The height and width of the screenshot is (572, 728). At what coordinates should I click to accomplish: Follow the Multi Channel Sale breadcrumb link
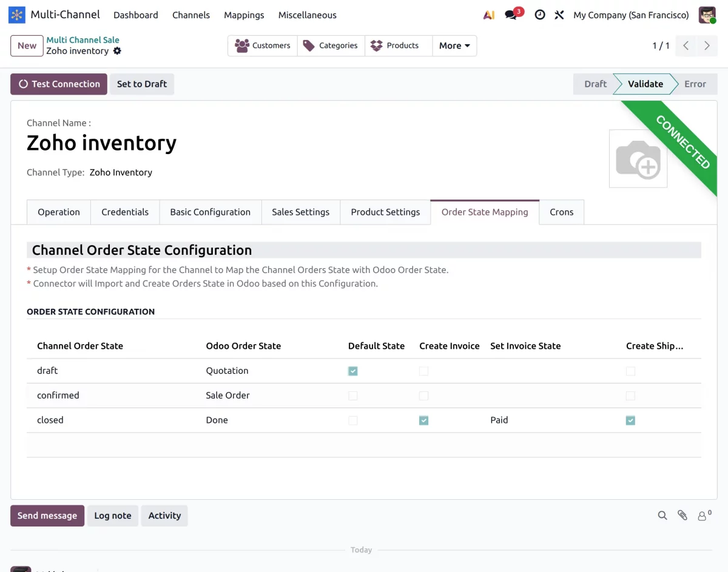click(x=83, y=40)
